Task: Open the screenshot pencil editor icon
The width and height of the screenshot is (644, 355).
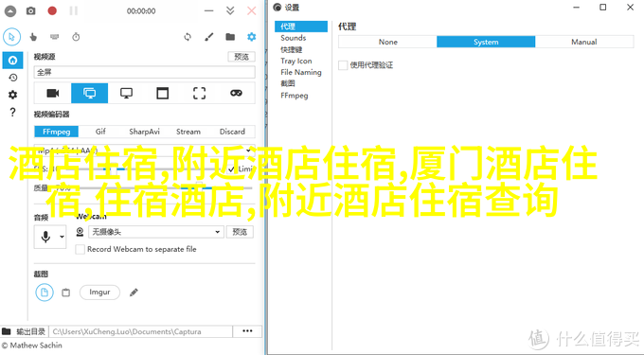Action: tap(134, 293)
